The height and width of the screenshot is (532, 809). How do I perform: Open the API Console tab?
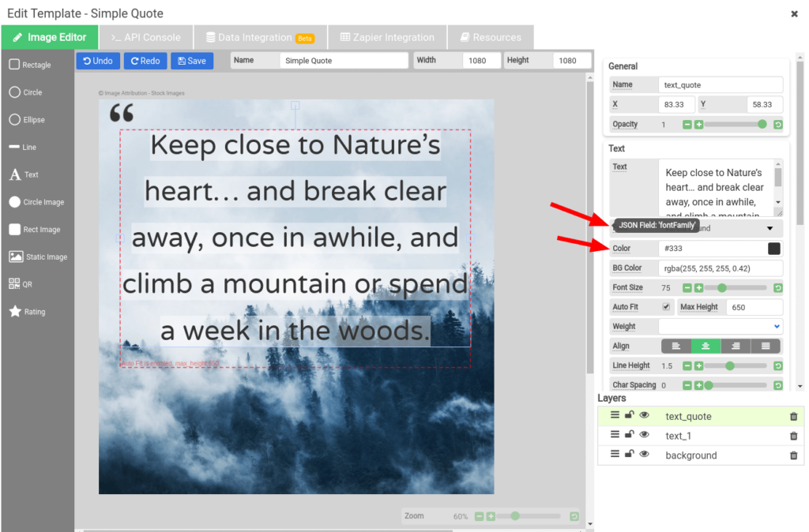(x=146, y=37)
